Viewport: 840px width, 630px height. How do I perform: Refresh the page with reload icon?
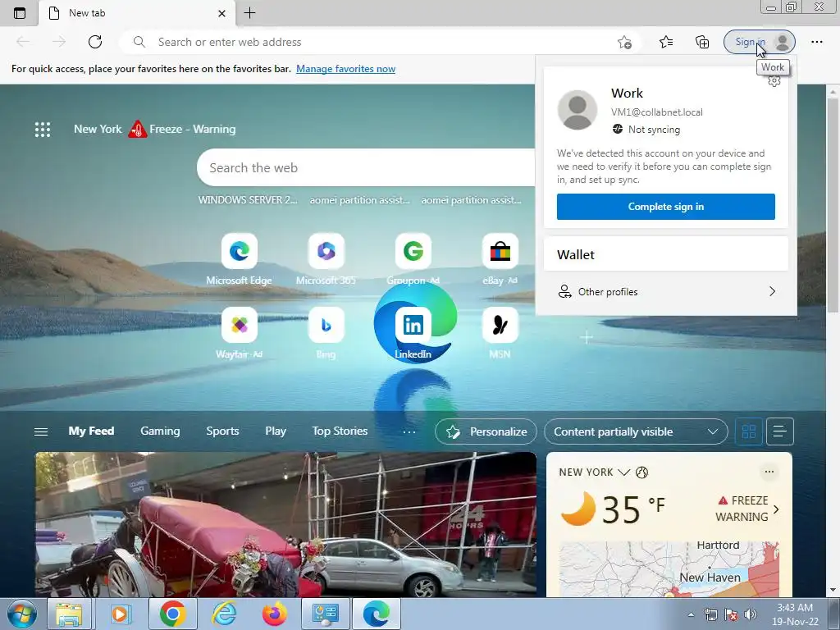(x=95, y=42)
